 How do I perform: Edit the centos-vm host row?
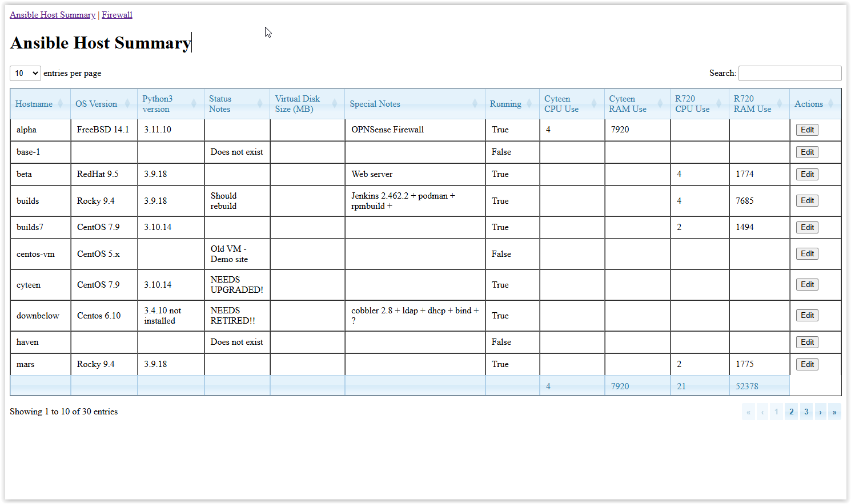[807, 253]
